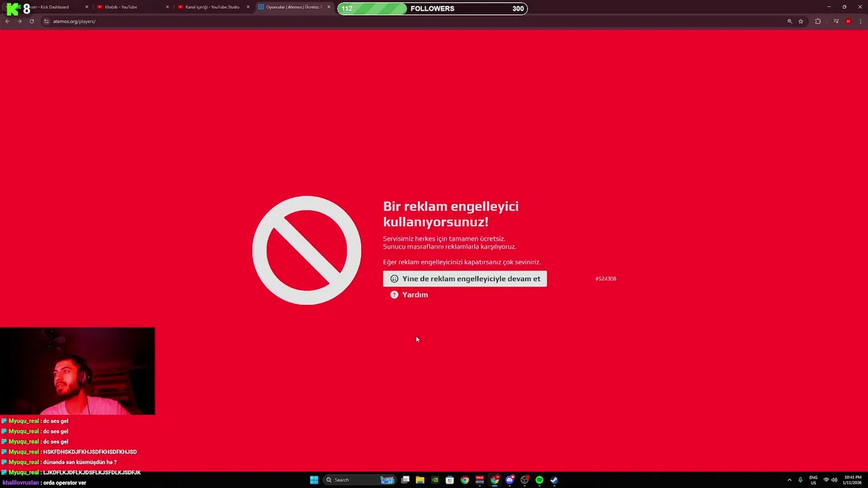Click the question mark icon beside Yardım
The height and width of the screenshot is (488, 868).
click(x=394, y=295)
